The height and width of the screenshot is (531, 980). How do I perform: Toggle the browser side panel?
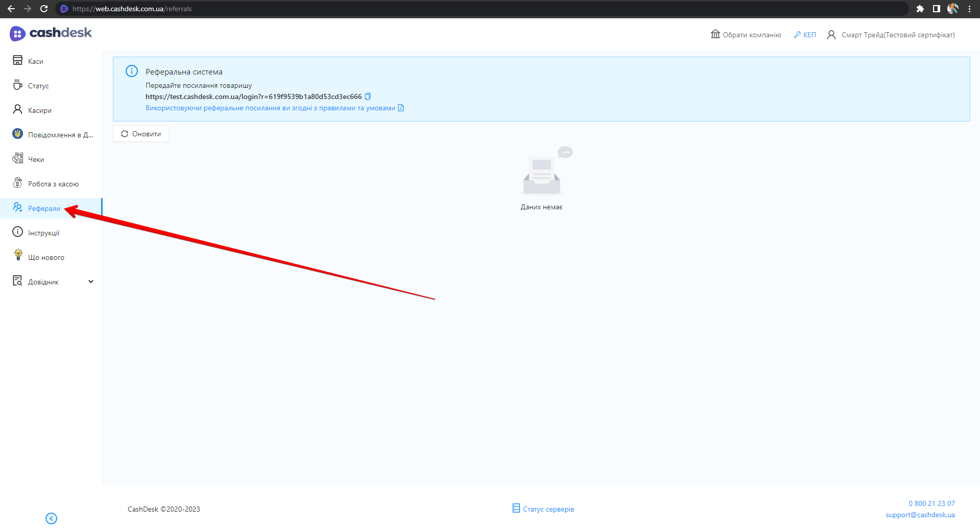click(937, 9)
